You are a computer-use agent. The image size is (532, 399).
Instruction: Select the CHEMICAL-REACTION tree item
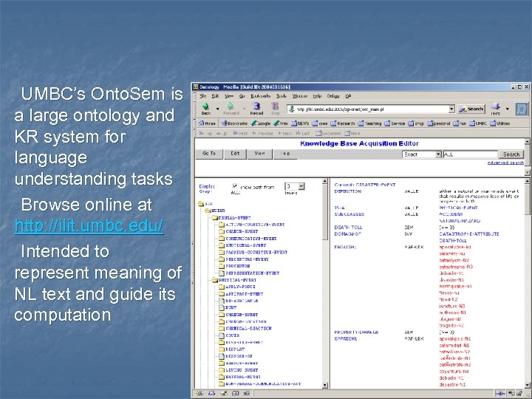[248, 328]
